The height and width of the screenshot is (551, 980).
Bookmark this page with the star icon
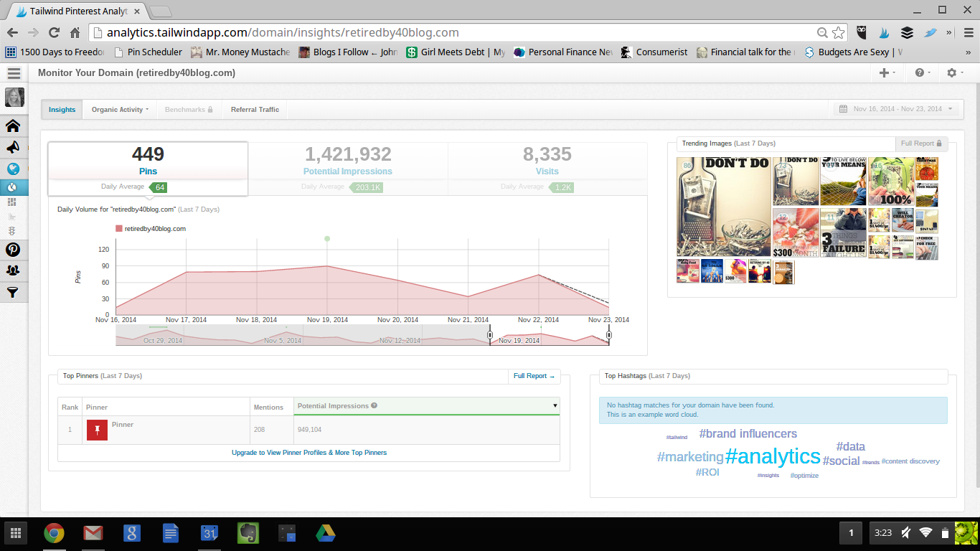[x=839, y=32]
